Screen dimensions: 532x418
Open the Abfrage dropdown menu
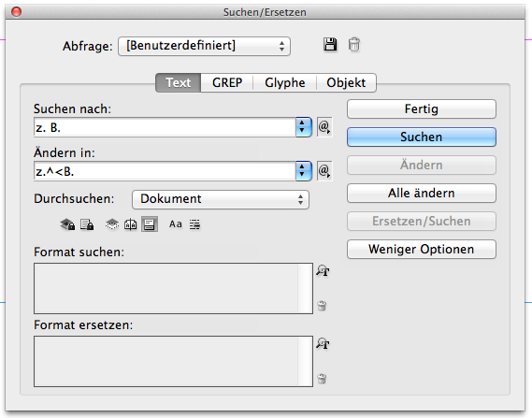[x=204, y=46]
